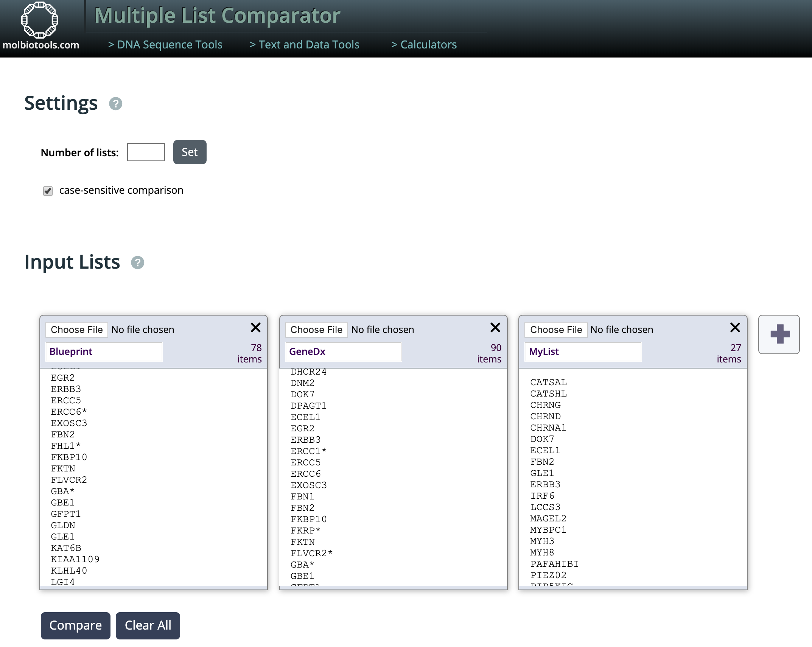Open the Settings help question mark icon
The image size is (812, 647).
(x=115, y=104)
